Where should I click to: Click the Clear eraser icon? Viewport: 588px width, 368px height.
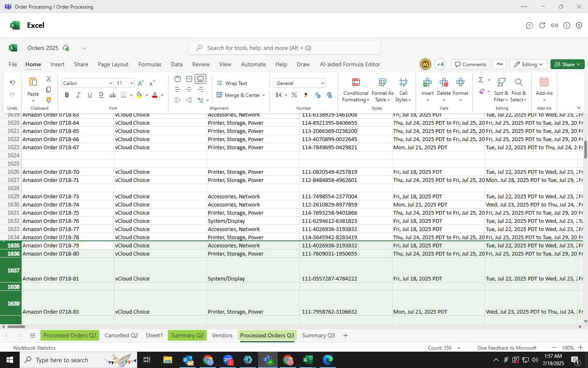(x=482, y=91)
